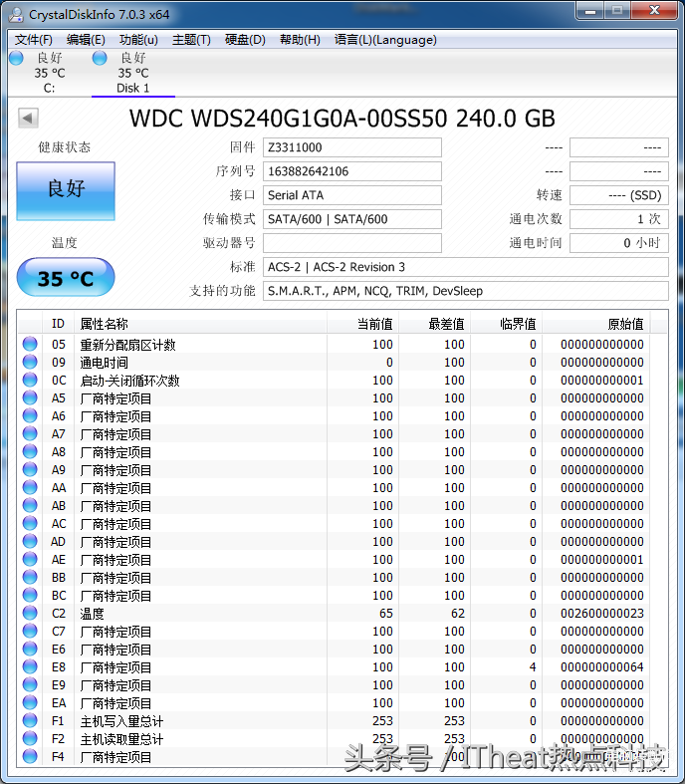The image size is (685, 784).
Task: Click status orb of F1 主机写入量总计 row
Action: [x=30, y=720]
